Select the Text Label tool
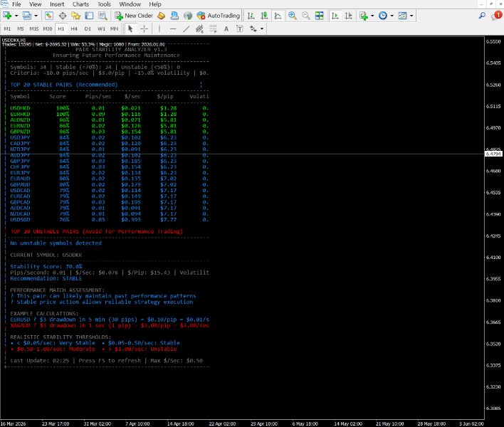This screenshot has height=427, width=504. pos(239,29)
